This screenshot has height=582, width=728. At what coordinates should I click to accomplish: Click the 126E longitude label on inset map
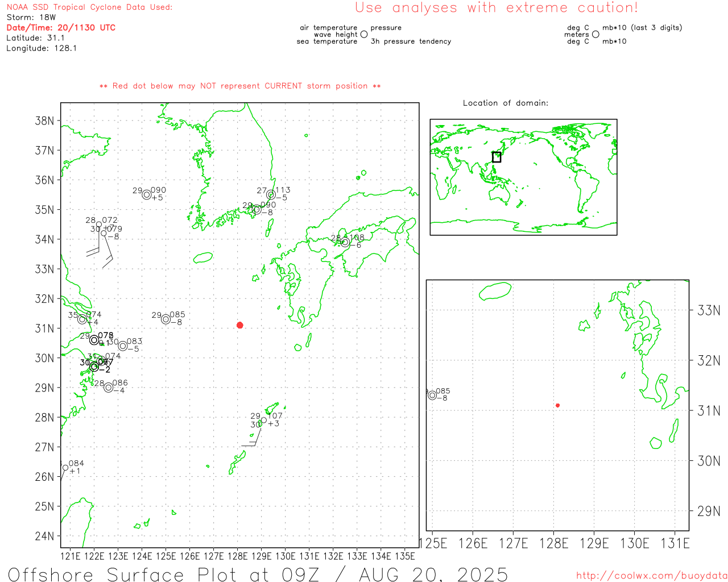473,543
